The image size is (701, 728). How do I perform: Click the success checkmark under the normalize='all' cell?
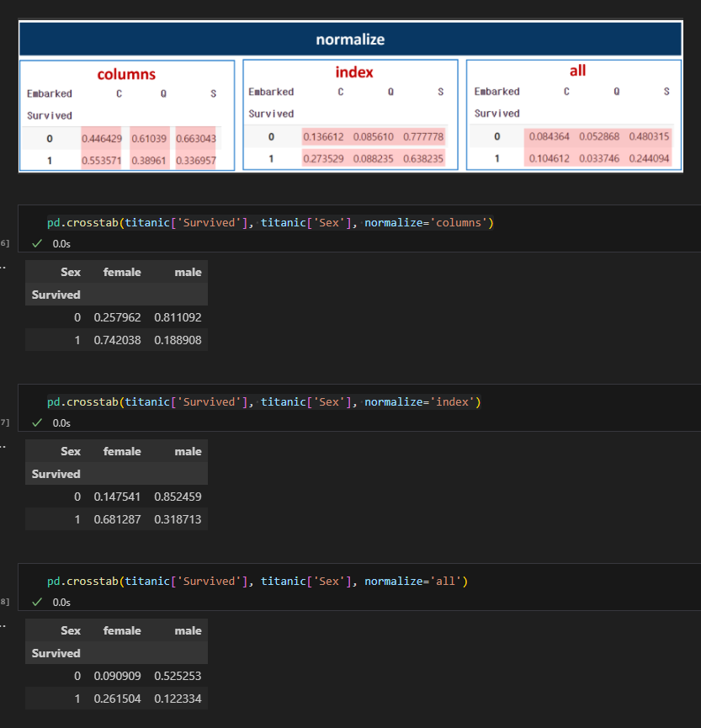(37, 602)
